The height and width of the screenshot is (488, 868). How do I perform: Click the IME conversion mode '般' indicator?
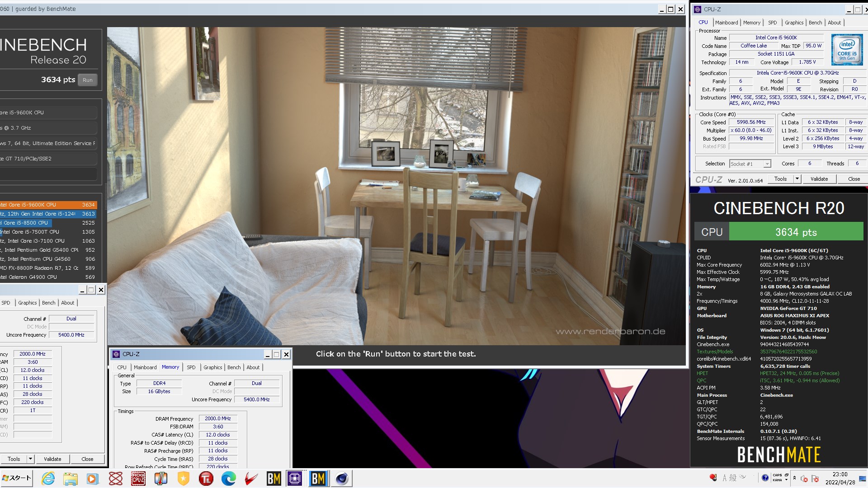(x=733, y=478)
